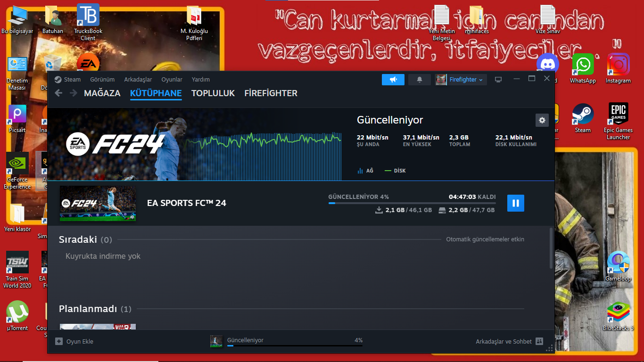Viewport: 644px width, 362px height.
Task: Switch to the TOPLULUK tab
Action: point(213,93)
